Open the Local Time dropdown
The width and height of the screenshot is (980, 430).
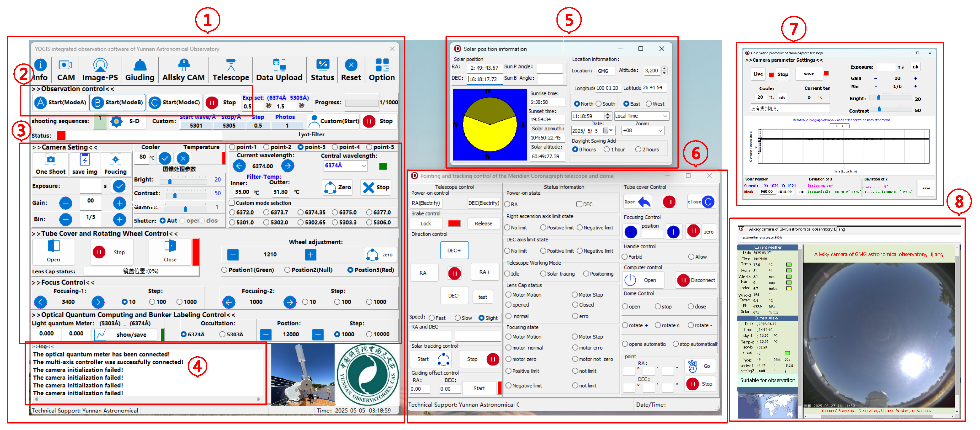click(665, 116)
